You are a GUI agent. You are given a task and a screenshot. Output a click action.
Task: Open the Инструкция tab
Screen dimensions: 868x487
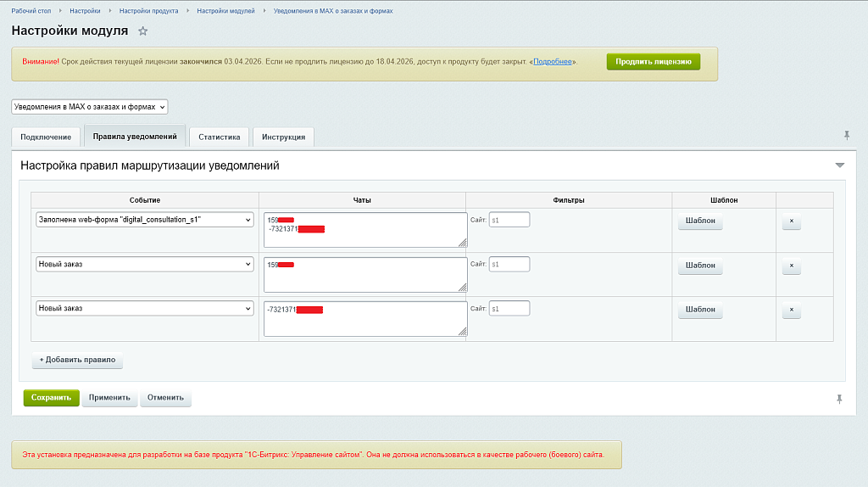pos(283,137)
